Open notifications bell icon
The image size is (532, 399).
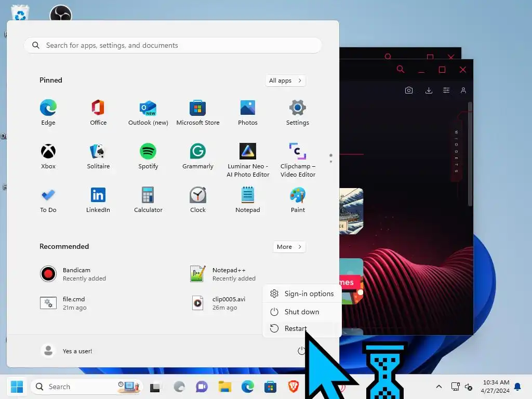coord(517,387)
